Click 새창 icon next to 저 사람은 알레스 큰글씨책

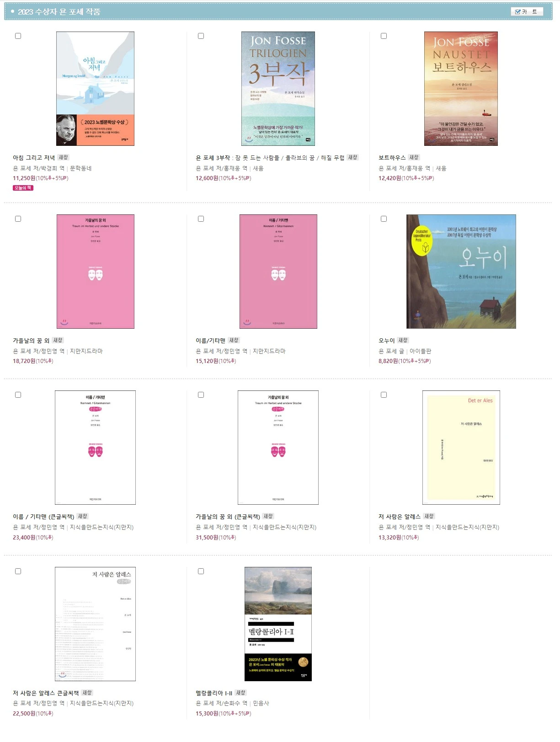[x=87, y=693]
